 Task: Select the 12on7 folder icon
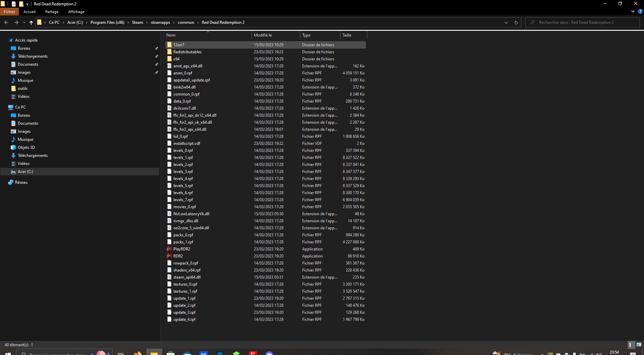(169, 45)
